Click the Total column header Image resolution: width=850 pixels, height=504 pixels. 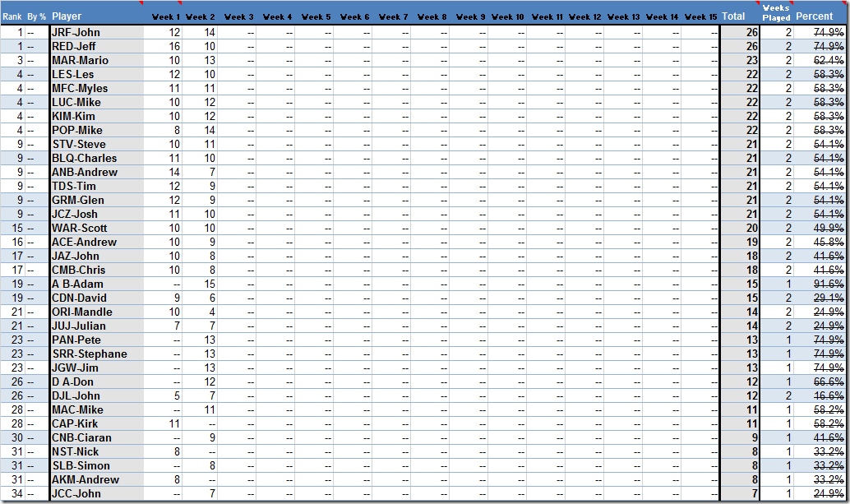coord(733,16)
